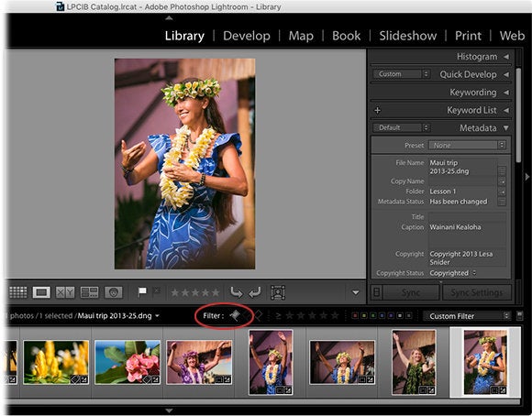Rotate photo counterclockwise
Viewport: 532px width, 416px height.
coord(237,292)
